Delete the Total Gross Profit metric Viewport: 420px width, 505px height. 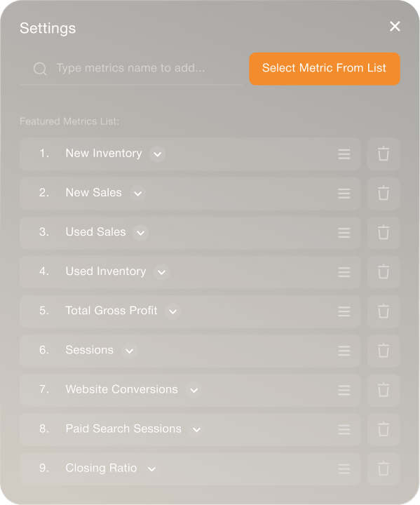tap(384, 311)
